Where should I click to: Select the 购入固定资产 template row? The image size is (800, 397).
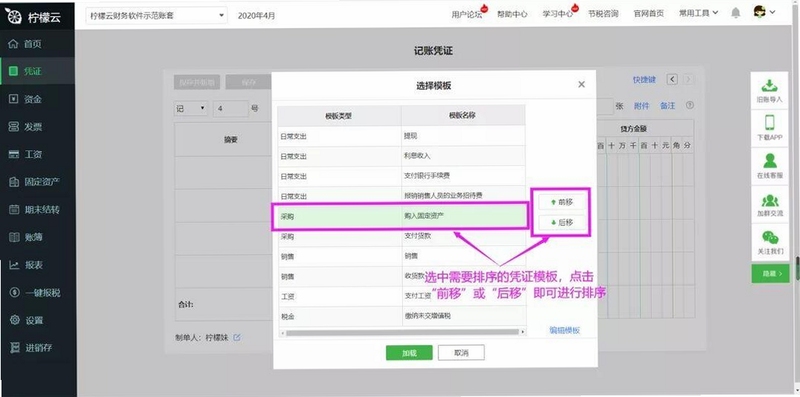tap(402, 216)
